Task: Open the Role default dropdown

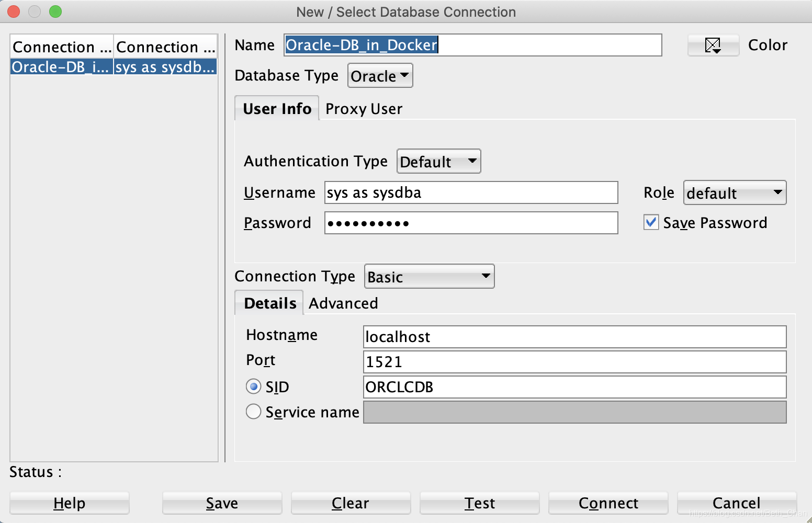Action: click(x=735, y=193)
